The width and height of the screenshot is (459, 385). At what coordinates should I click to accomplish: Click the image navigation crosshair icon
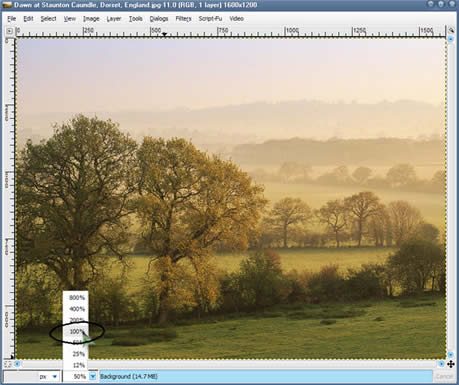[x=451, y=364]
